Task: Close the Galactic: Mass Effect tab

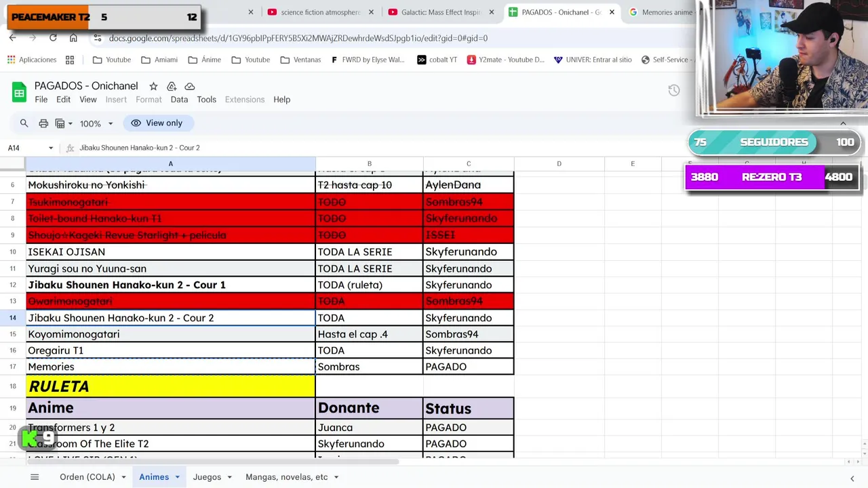Action: [x=492, y=12]
